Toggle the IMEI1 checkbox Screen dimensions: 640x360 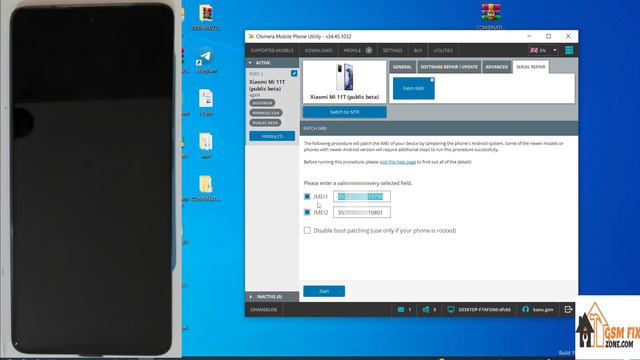[307, 196]
